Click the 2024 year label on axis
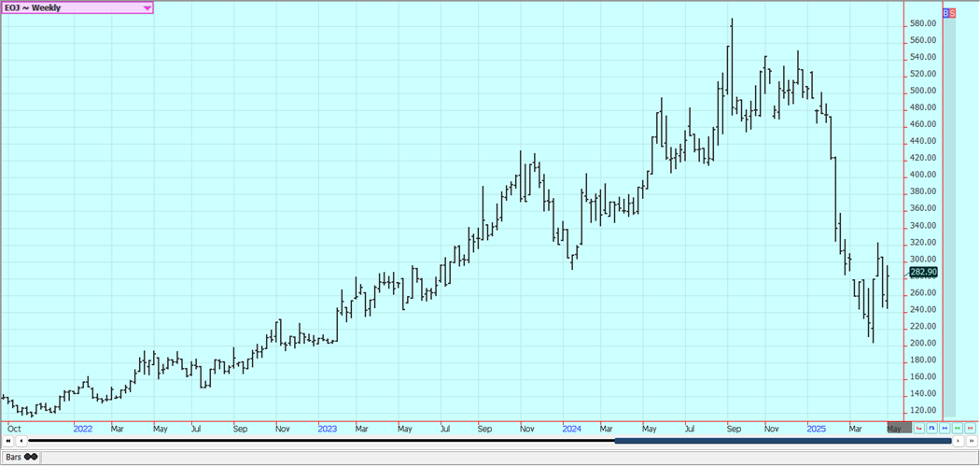 (x=572, y=429)
